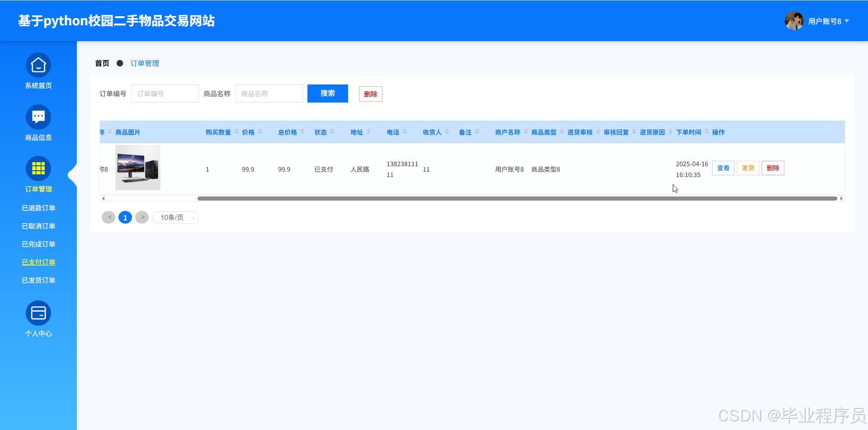
Task: Click the 商品图片 column header
Action: pyautogui.click(x=128, y=132)
